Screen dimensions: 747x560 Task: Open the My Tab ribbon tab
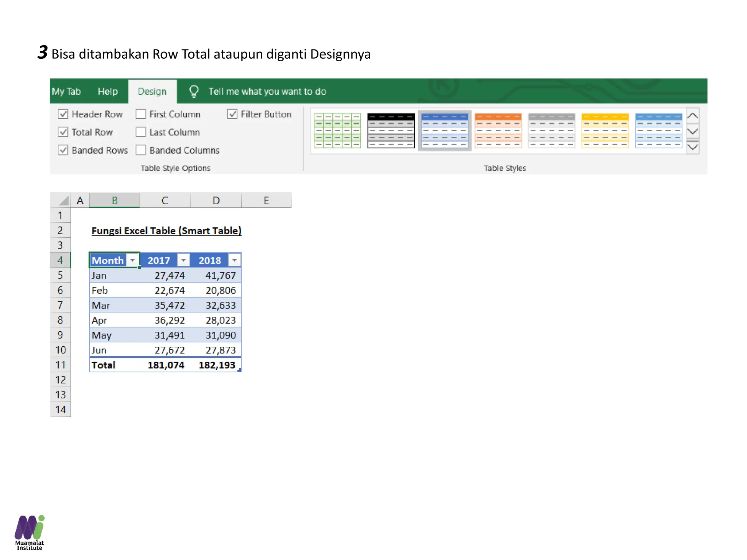[x=66, y=91]
